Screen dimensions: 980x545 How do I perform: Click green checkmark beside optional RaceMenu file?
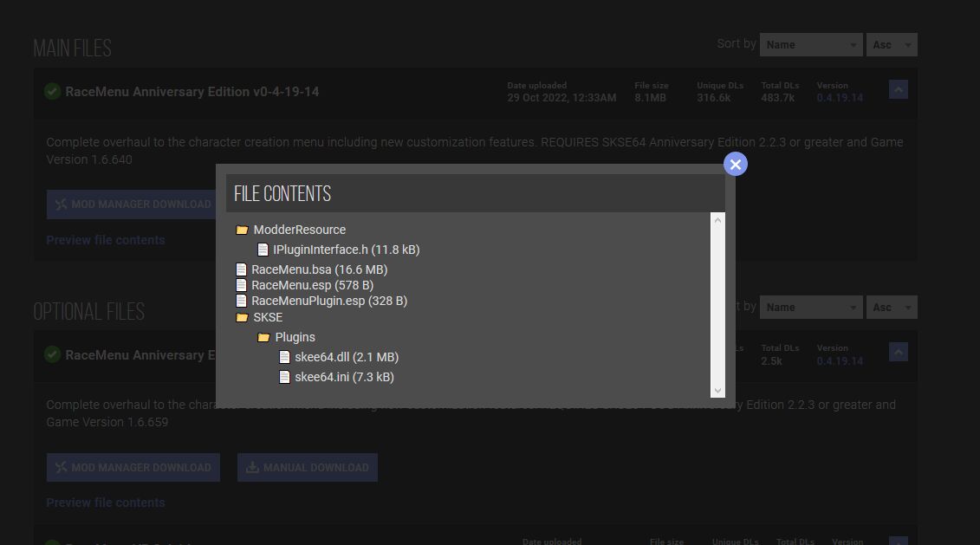(53, 354)
